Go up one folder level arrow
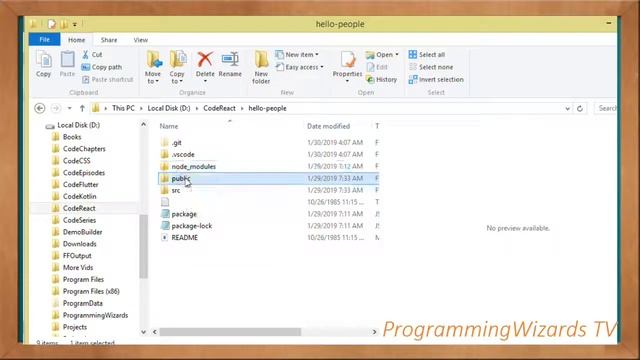The image size is (640, 360). (x=82, y=108)
